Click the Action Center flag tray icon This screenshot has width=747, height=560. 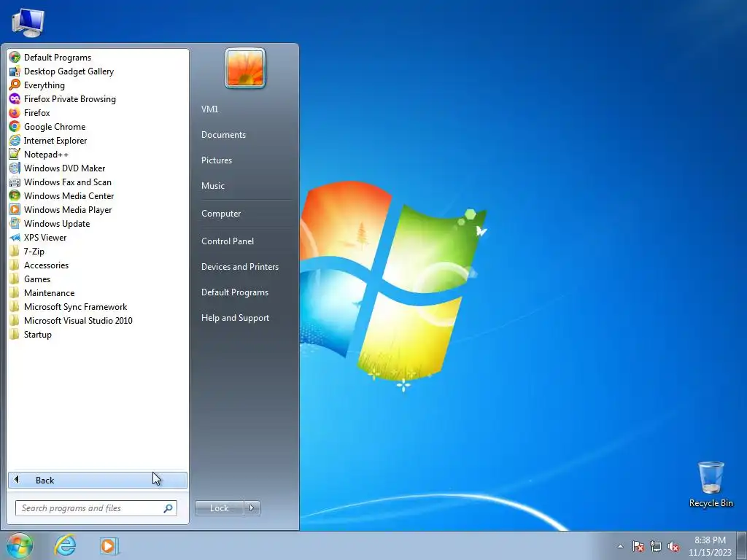click(638, 547)
